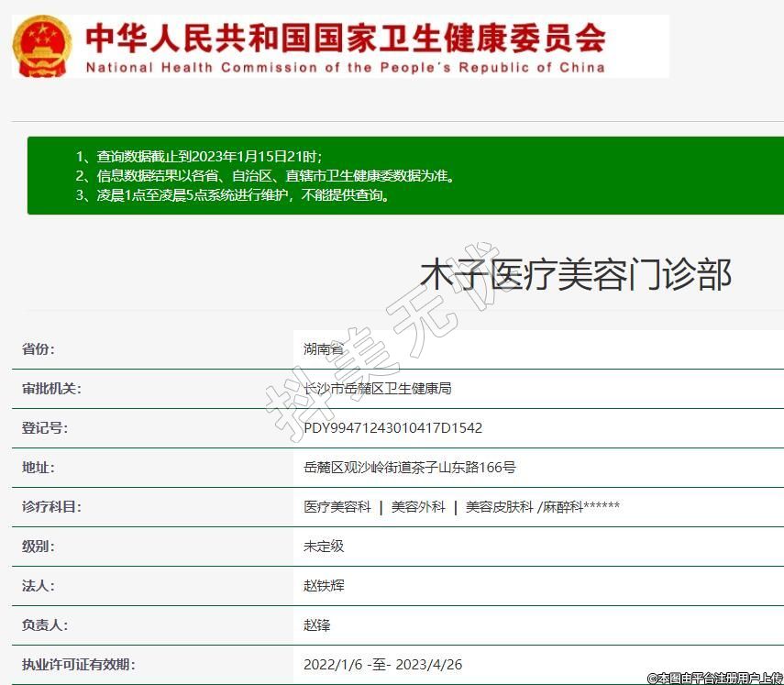Click the 登记号 row label

point(45,428)
